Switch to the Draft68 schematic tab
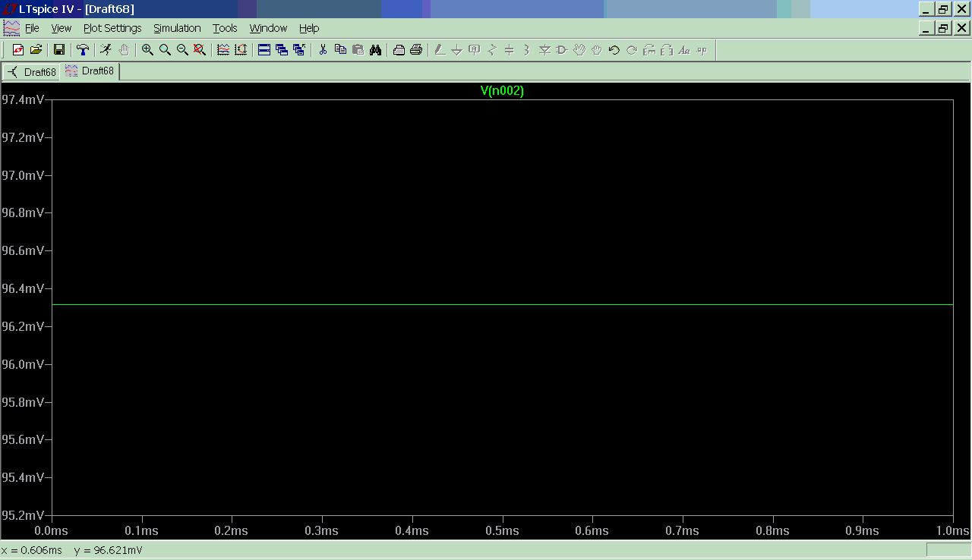This screenshot has height=560, width=972. (32, 72)
